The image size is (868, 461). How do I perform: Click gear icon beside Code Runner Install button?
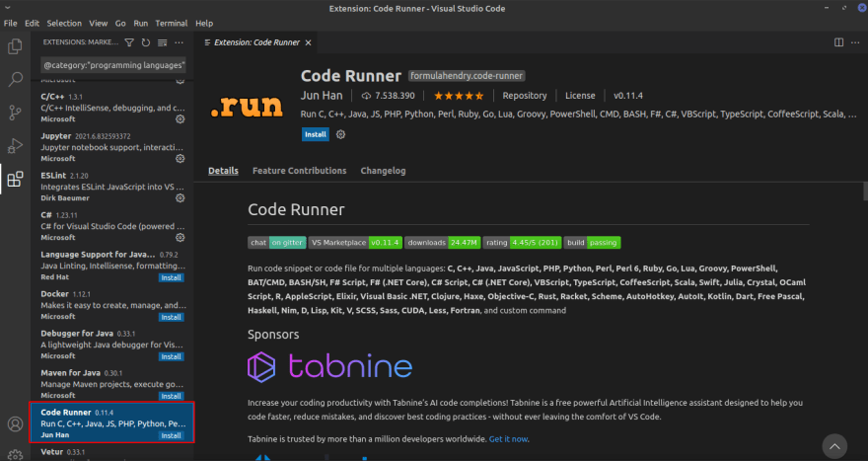(x=340, y=134)
